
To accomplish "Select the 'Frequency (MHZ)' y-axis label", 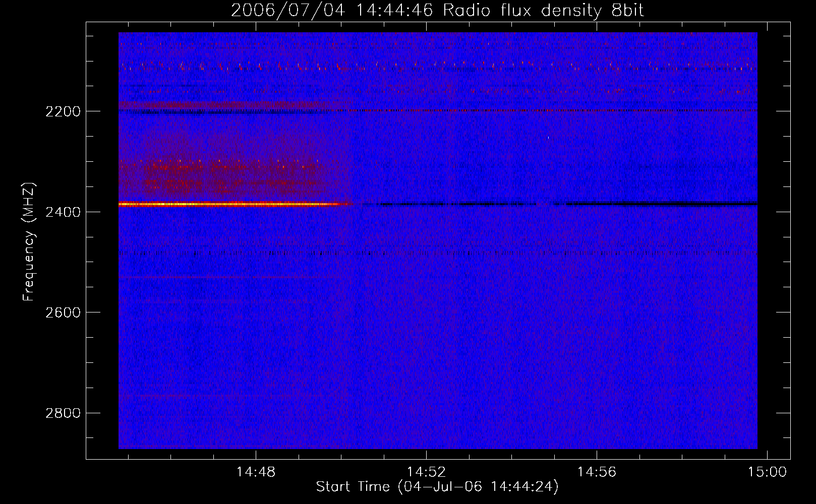I will pyautogui.click(x=29, y=242).
